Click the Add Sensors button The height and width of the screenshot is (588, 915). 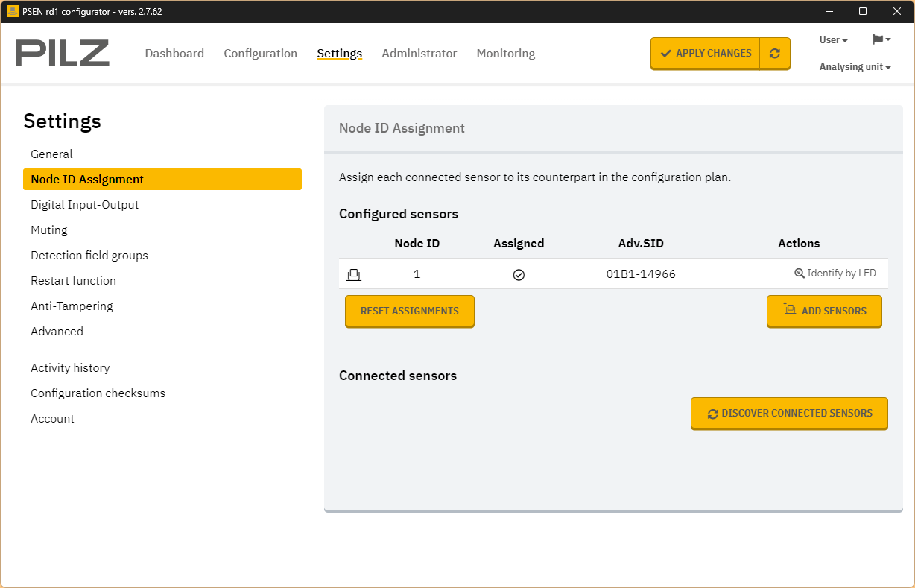(824, 311)
